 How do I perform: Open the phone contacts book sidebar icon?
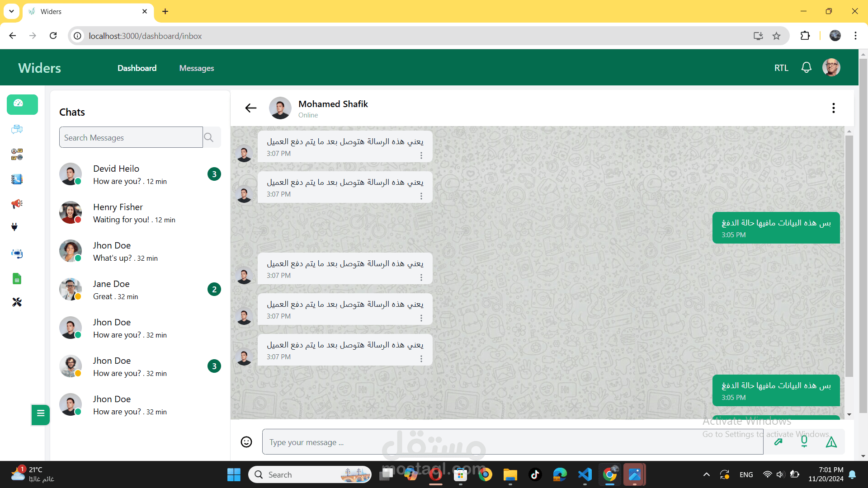point(17,179)
